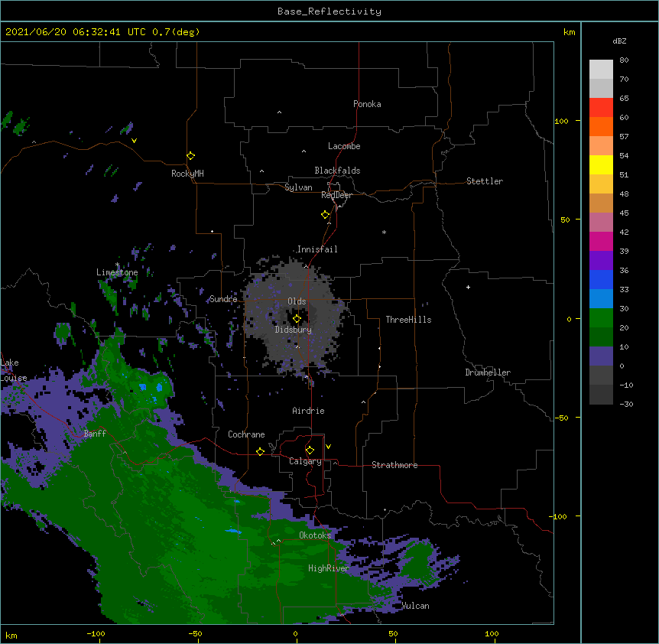Click the -30 value at the legend bottom
The image size is (659, 644).
click(626, 404)
